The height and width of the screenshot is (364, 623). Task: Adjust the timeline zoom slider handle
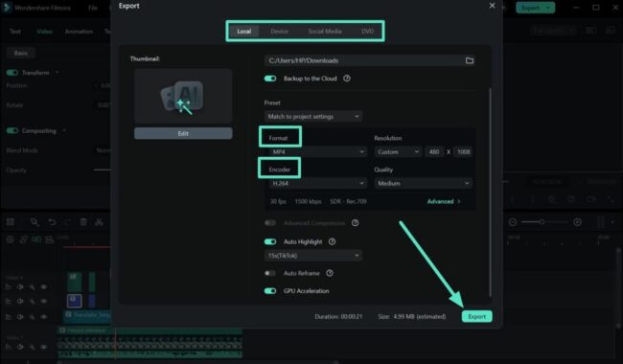point(542,222)
